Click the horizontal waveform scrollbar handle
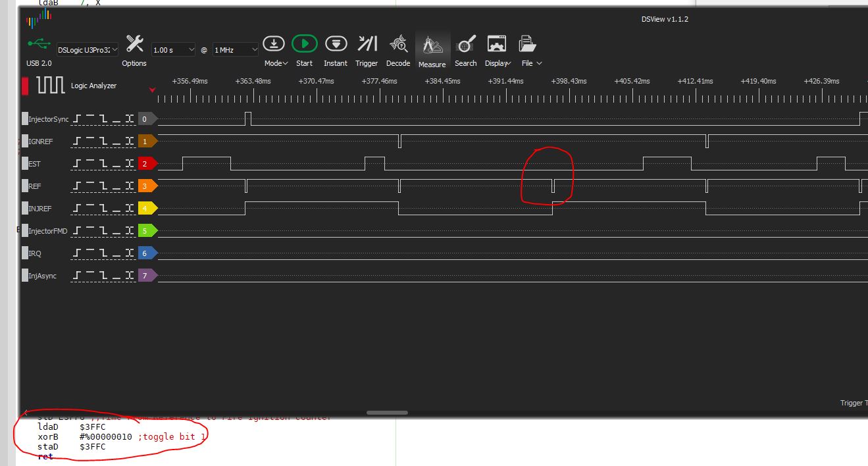868x466 pixels. pos(387,413)
